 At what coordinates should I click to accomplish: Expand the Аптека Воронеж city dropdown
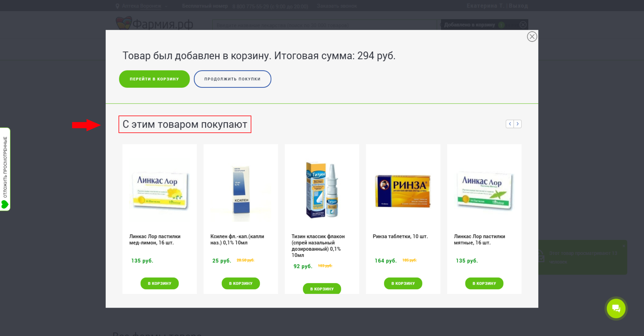click(144, 6)
